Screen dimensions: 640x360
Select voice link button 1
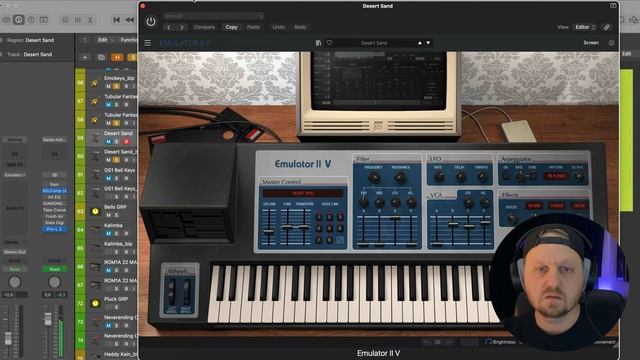pos(319,217)
